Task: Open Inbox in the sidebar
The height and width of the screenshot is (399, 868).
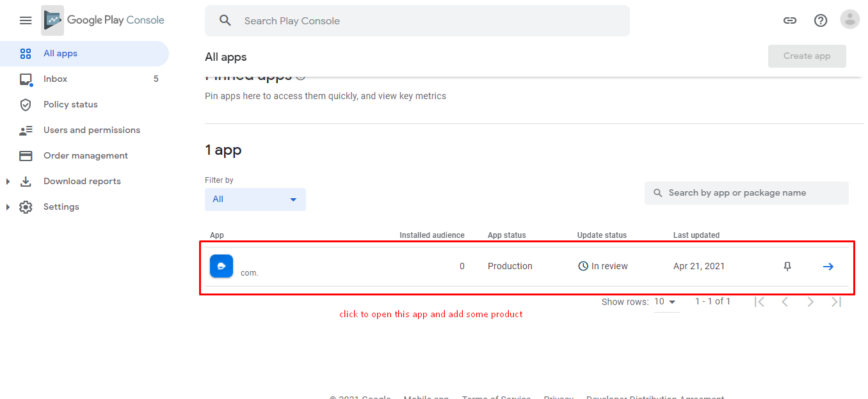Action: [x=55, y=79]
